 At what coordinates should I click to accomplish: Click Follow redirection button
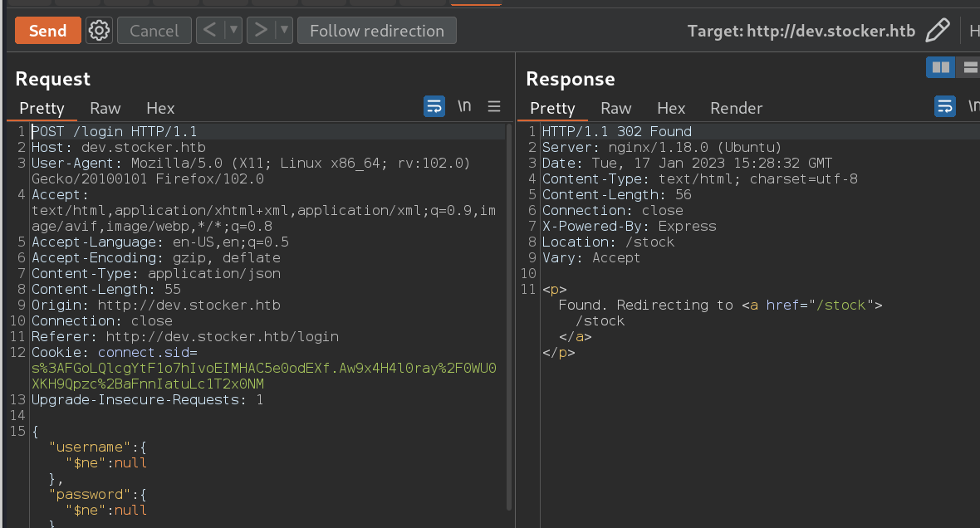click(377, 31)
